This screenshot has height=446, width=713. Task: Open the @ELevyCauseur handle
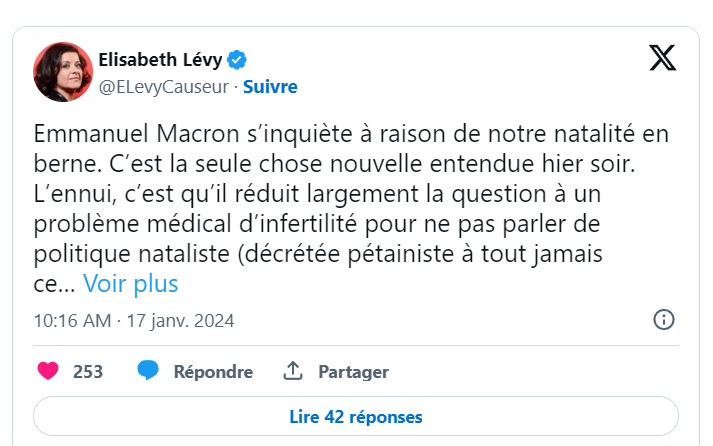[x=164, y=87]
